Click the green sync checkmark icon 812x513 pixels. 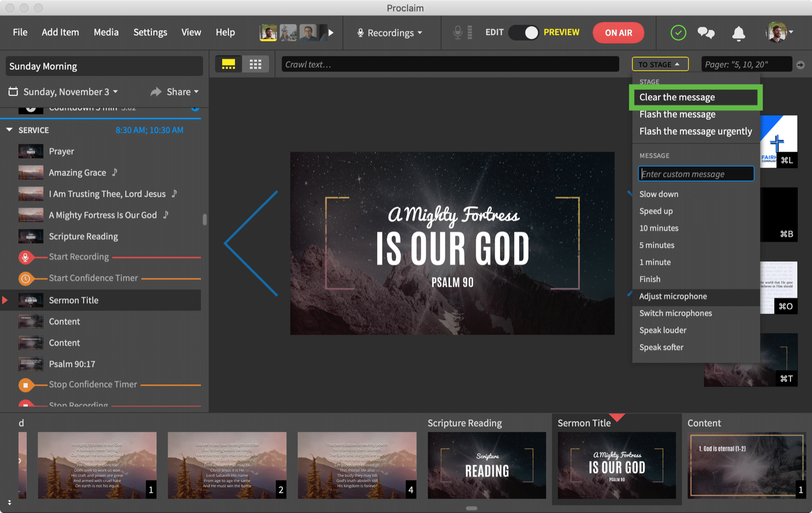[x=678, y=32]
